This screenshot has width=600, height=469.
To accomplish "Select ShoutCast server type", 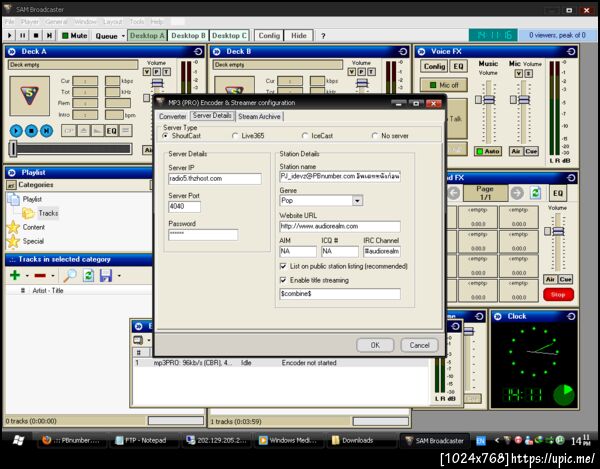I will pos(182,136).
